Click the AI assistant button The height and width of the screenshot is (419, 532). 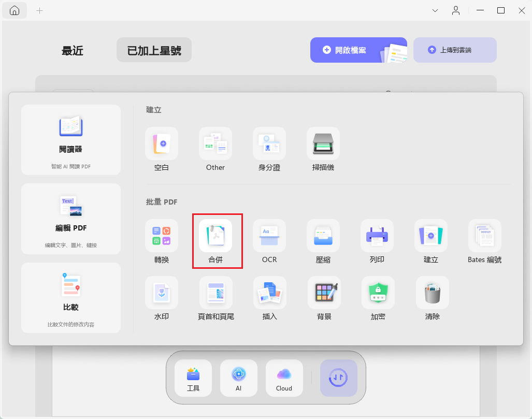(238, 378)
